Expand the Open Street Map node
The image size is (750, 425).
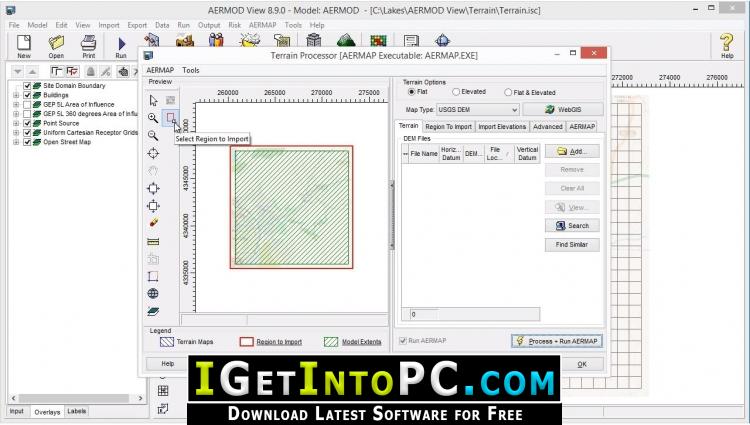[16, 142]
